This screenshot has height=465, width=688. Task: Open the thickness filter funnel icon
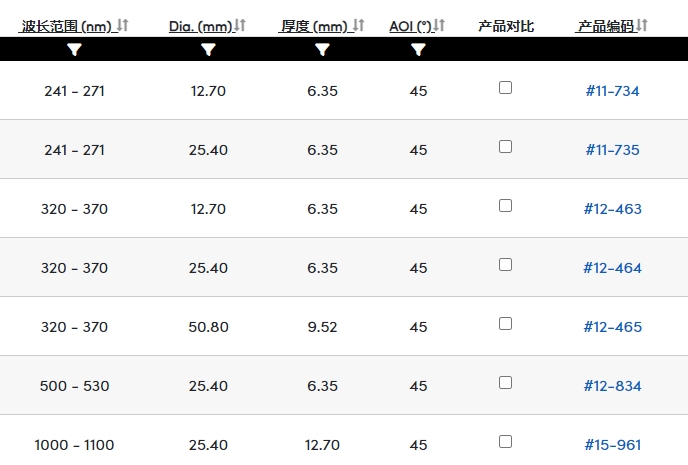click(x=322, y=50)
